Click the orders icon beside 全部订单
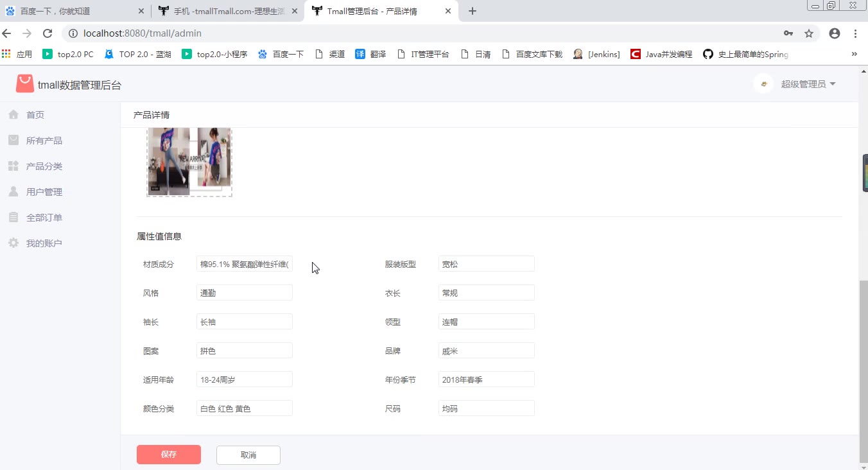This screenshot has width=868, height=470. click(x=13, y=218)
